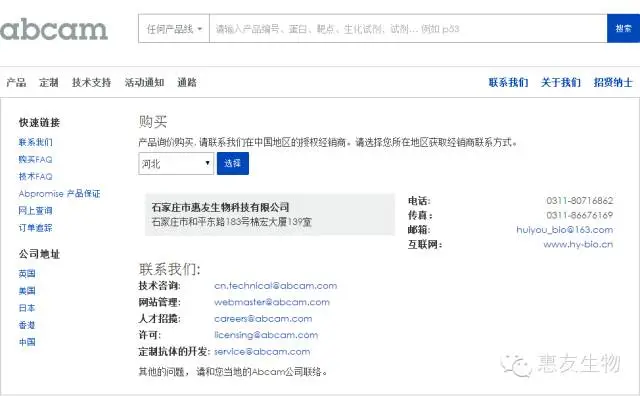Open 招贤纳士 careers link
640x396 pixels.
[613, 82]
